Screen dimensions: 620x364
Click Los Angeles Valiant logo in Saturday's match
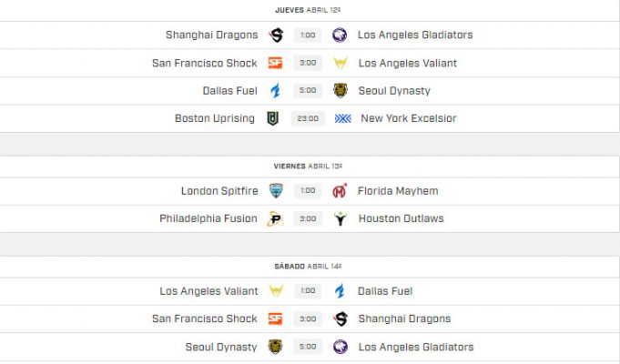(x=275, y=291)
